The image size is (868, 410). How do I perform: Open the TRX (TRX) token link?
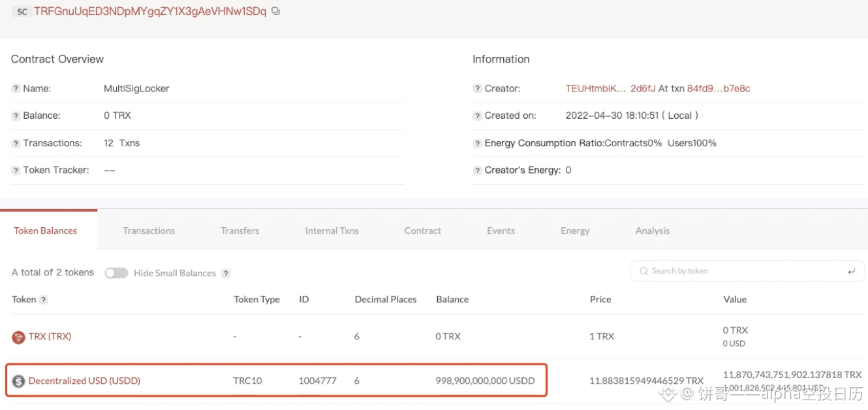point(50,336)
